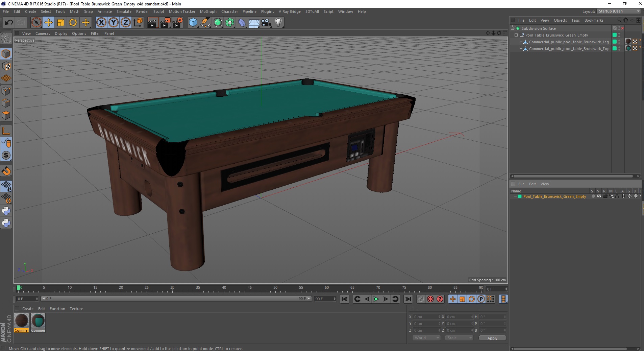Collapse the Subdivision Surface tree item
This screenshot has width=644, height=351.
point(513,28)
